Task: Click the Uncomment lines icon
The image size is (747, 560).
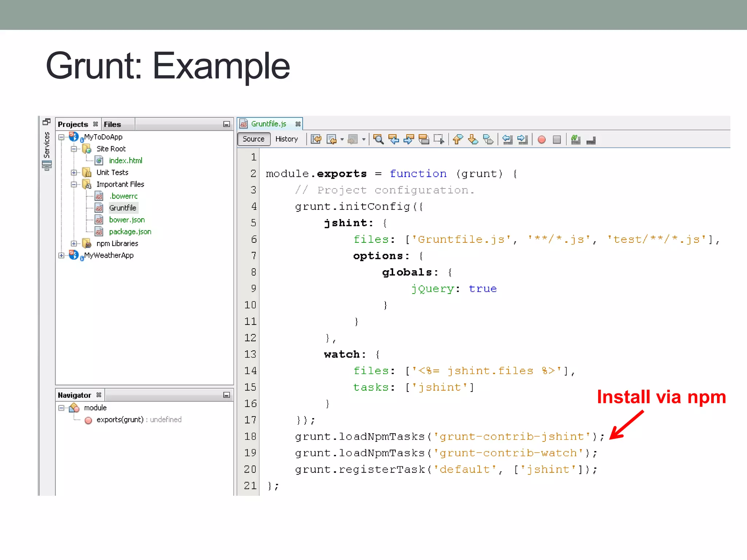Action: [591, 140]
